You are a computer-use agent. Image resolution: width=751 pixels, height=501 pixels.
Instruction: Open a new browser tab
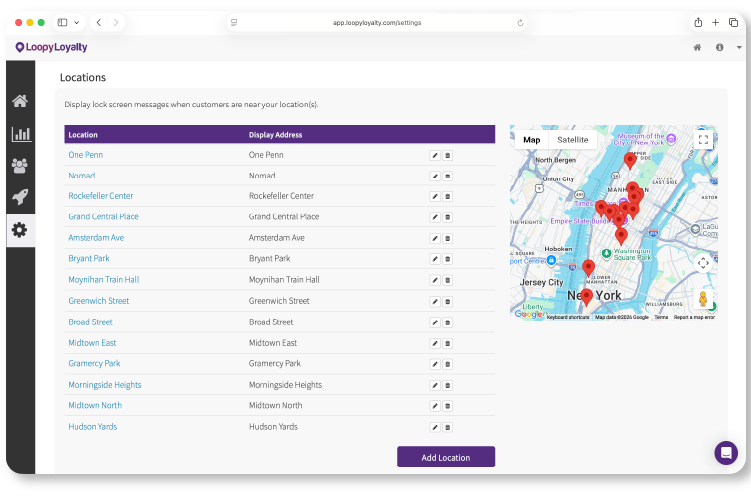[x=716, y=23]
